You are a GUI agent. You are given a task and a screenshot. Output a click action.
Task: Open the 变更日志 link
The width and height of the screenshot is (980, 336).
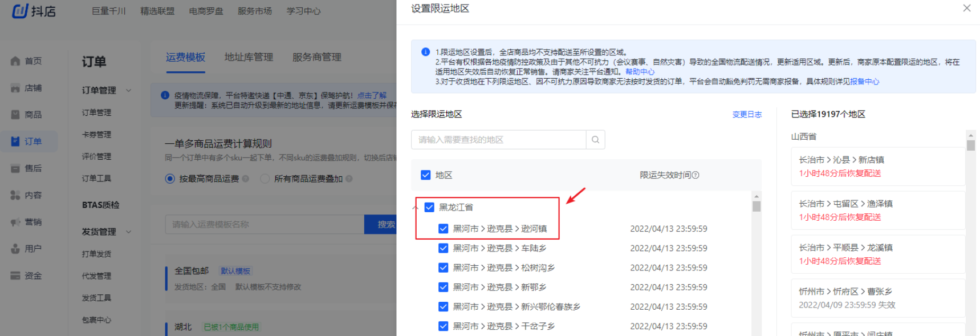tap(747, 115)
